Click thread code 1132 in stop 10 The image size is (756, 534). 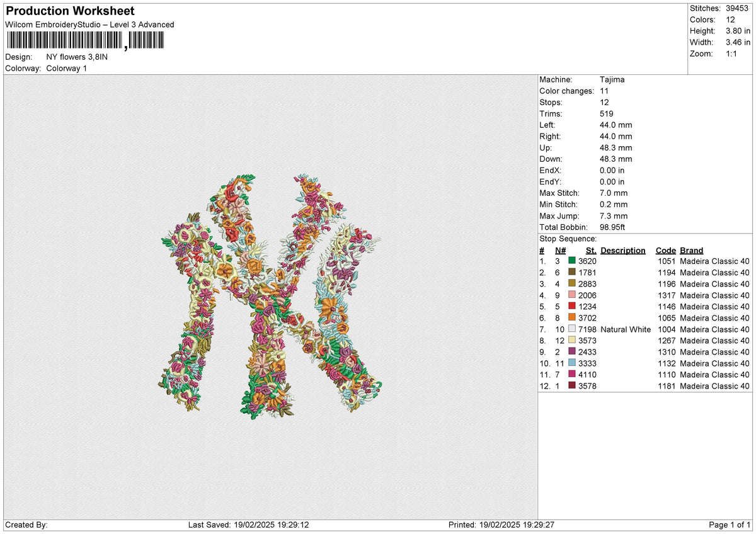667,363
